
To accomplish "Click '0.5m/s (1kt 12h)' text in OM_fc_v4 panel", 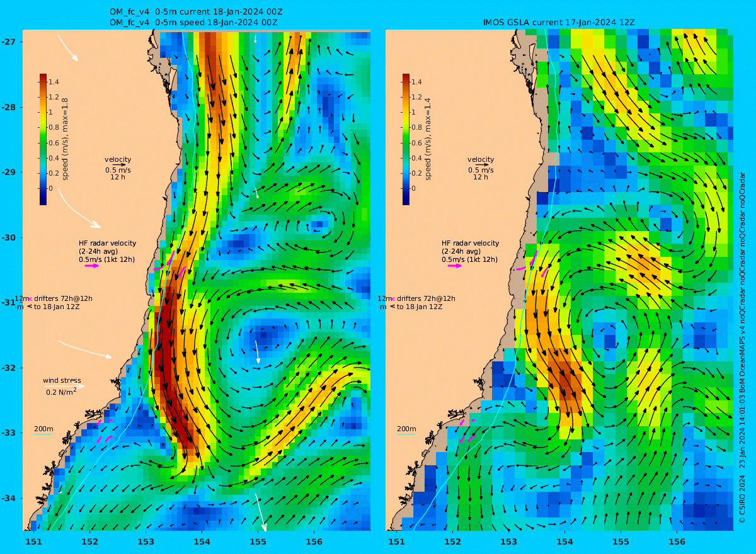I will (107, 259).
